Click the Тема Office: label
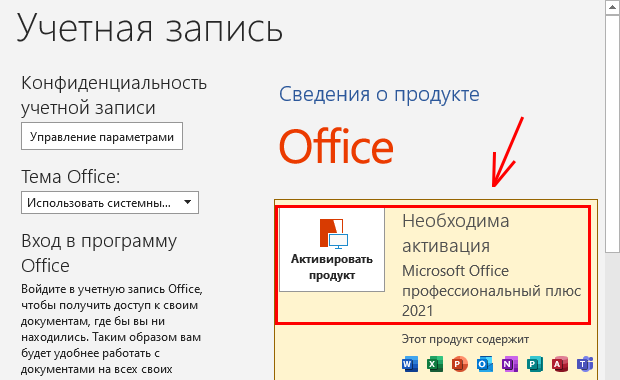Screen dimensions: 620x380 [70, 177]
